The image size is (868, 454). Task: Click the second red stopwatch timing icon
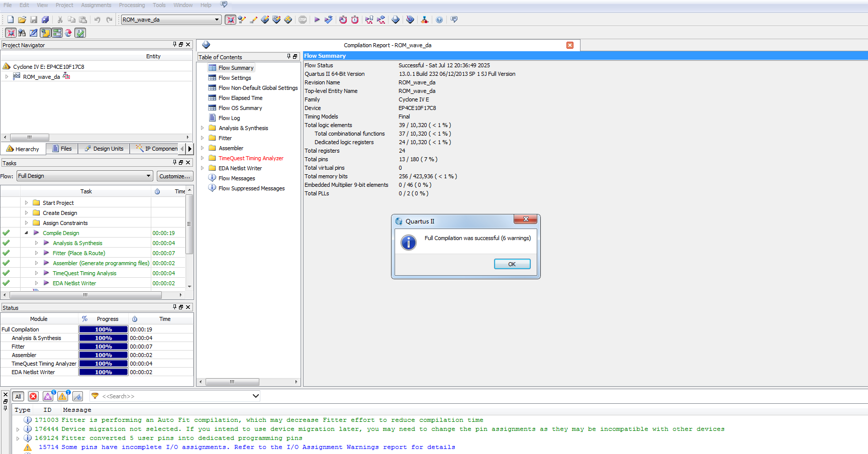click(x=355, y=20)
